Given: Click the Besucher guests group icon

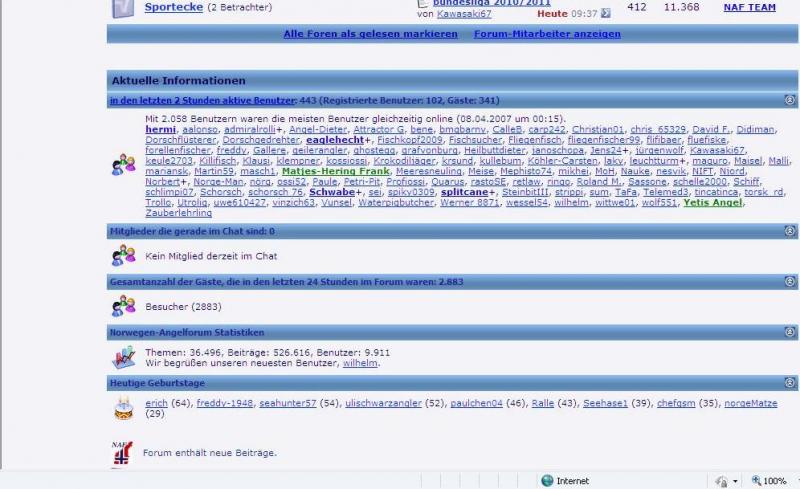Looking at the screenshot, I should (124, 305).
